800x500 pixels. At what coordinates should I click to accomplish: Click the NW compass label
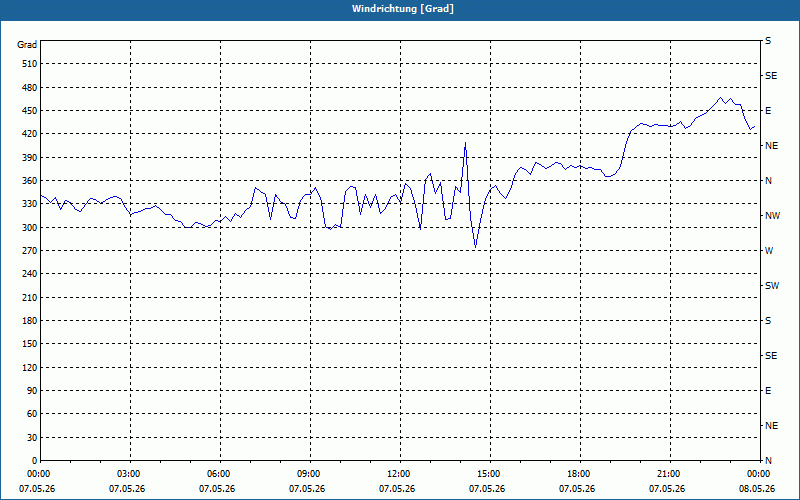click(772, 216)
